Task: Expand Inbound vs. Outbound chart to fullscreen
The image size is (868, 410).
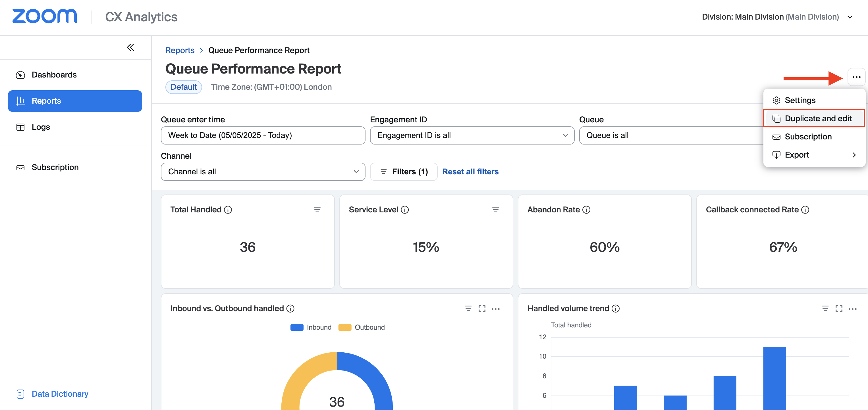Action: (x=482, y=308)
